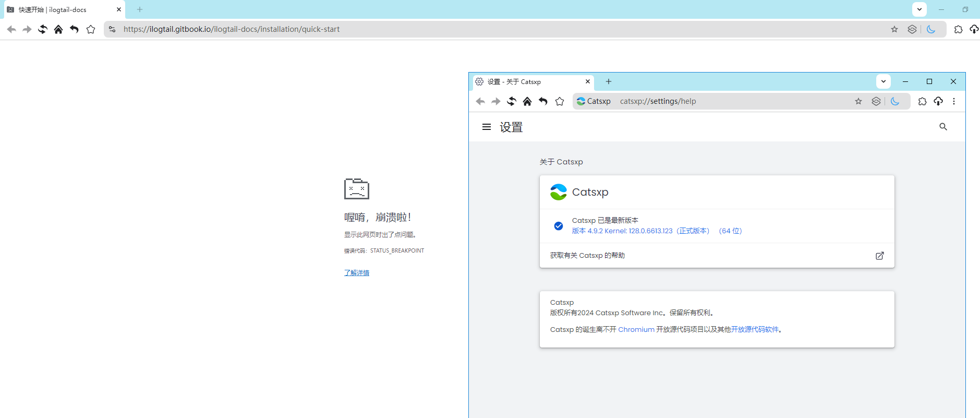Reload the Catsxp settings page

(x=512, y=101)
